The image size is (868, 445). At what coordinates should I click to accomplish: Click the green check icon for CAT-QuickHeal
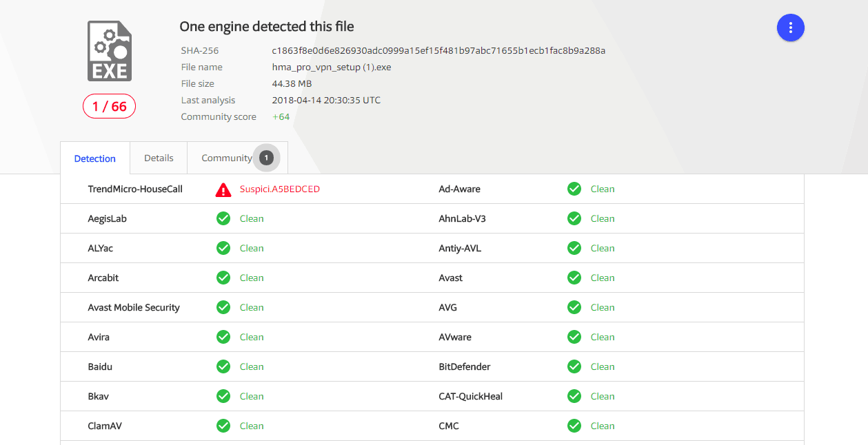click(574, 396)
